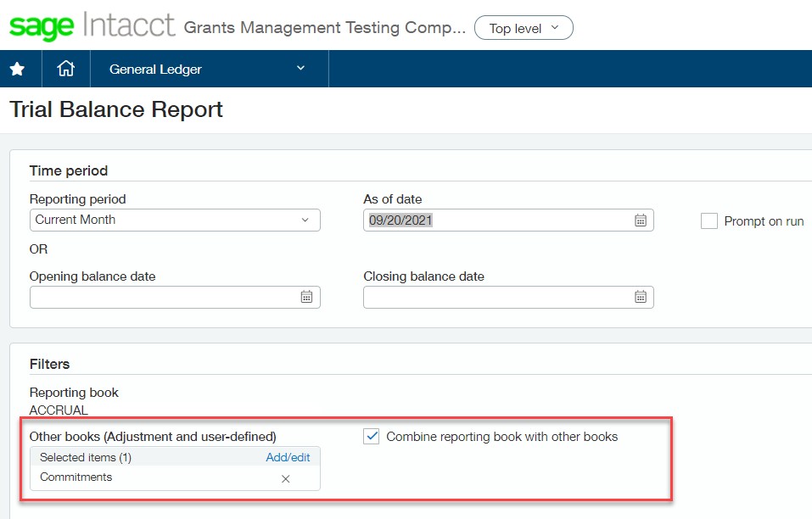Open the General Ledger menu
812x519 pixels.
(155, 70)
